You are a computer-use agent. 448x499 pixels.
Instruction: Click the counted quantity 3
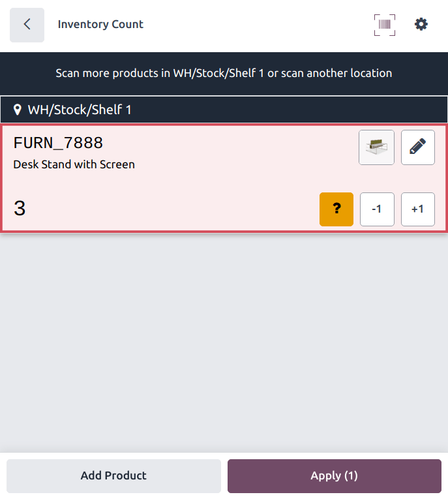point(20,209)
